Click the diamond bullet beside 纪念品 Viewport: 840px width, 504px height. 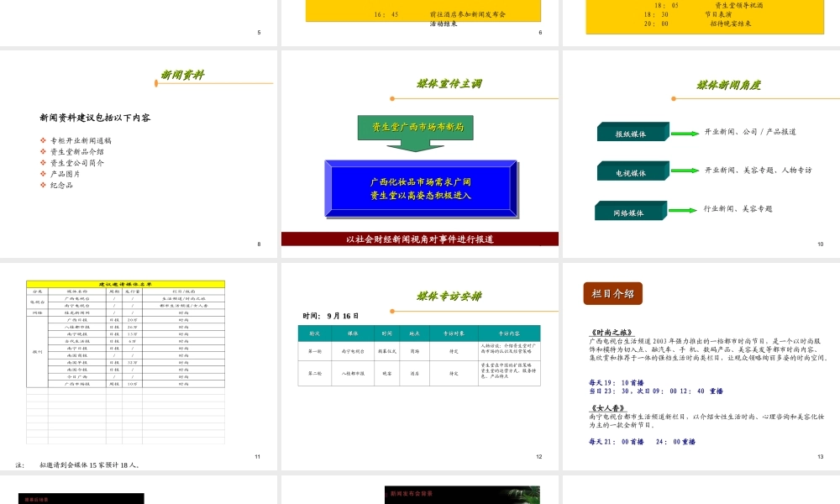[x=43, y=185]
